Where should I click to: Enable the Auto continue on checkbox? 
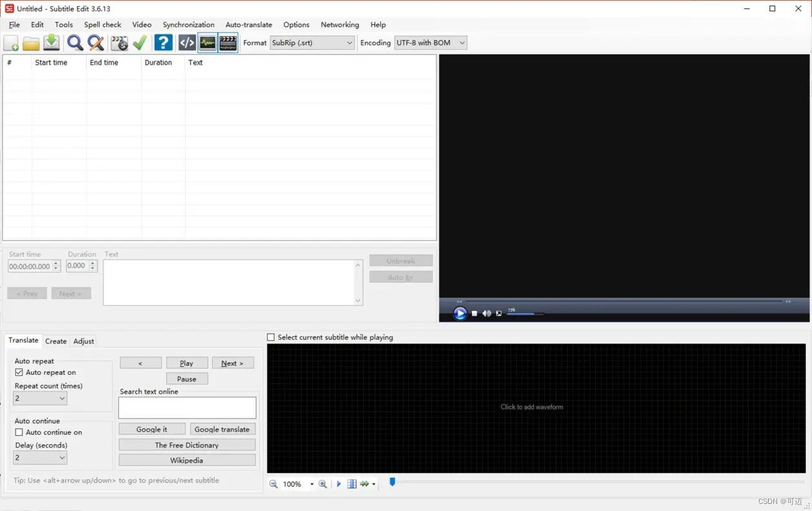pyautogui.click(x=19, y=432)
